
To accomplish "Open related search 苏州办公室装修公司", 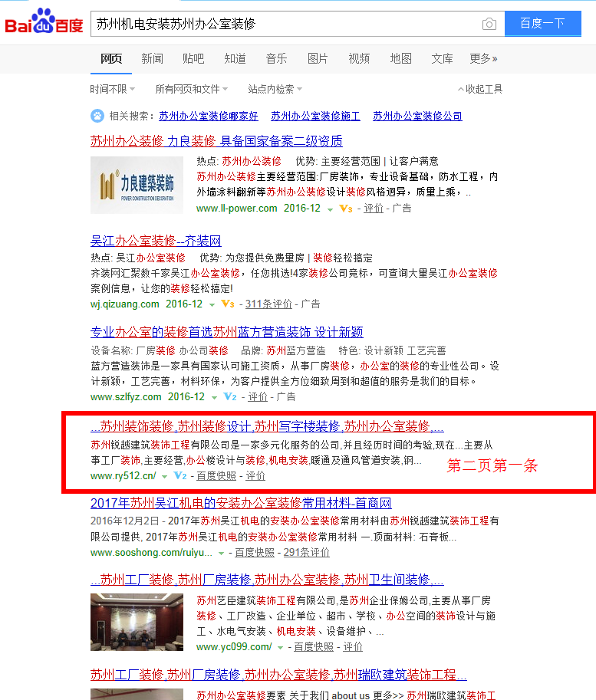I will click(x=417, y=116).
